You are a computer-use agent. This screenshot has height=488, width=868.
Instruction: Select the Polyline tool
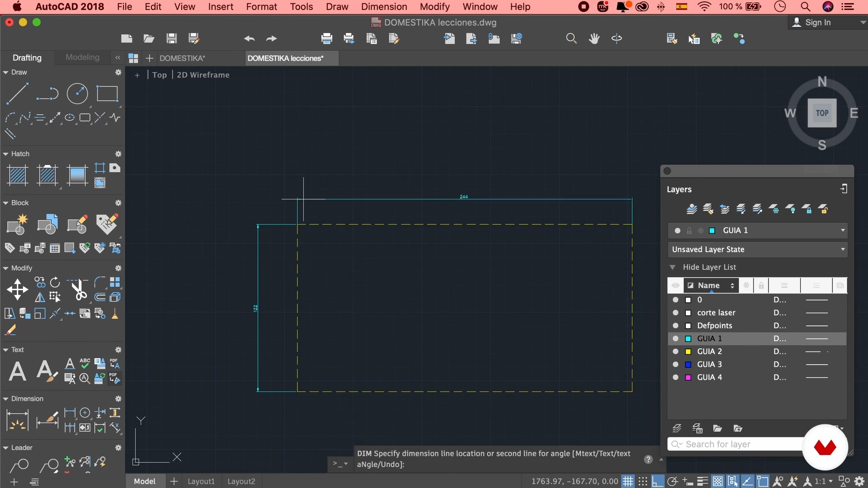tap(47, 94)
